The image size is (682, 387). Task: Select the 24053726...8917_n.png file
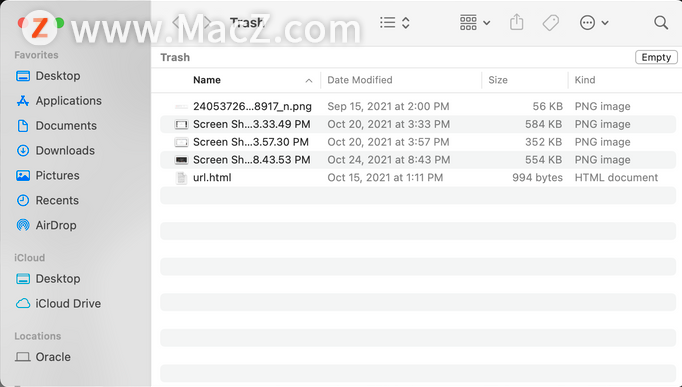pyautogui.click(x=418, y=107)
